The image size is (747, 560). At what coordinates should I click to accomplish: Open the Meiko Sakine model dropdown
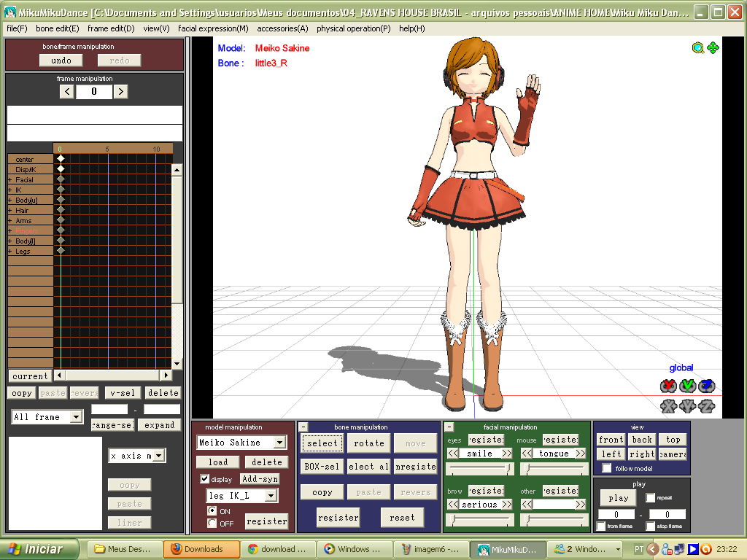(x=280, y=443)
